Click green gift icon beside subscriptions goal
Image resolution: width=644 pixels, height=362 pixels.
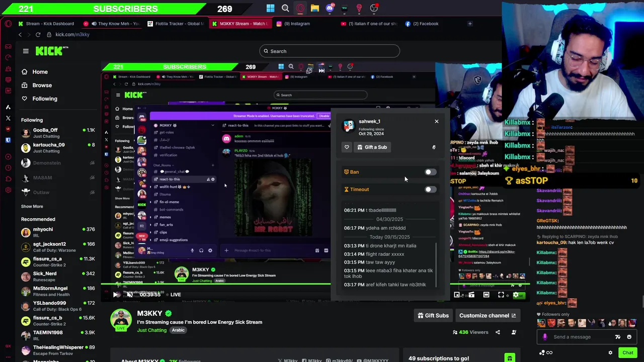click(x=510, y=358)
